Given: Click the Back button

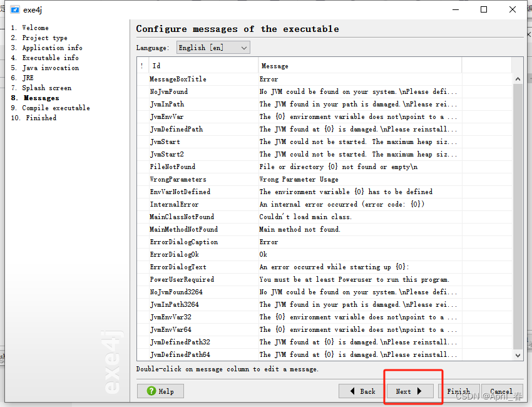Looking at the screenshot, I should (362, 391).
